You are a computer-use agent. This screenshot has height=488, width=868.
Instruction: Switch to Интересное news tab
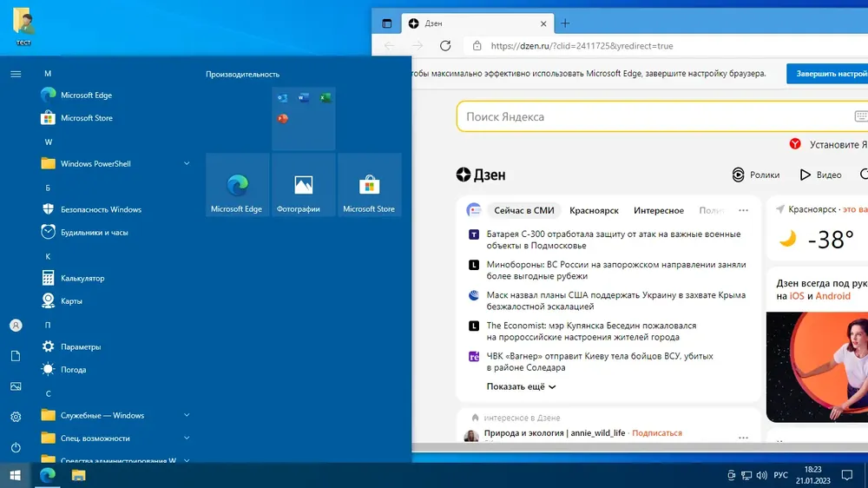tap(659, 210)
